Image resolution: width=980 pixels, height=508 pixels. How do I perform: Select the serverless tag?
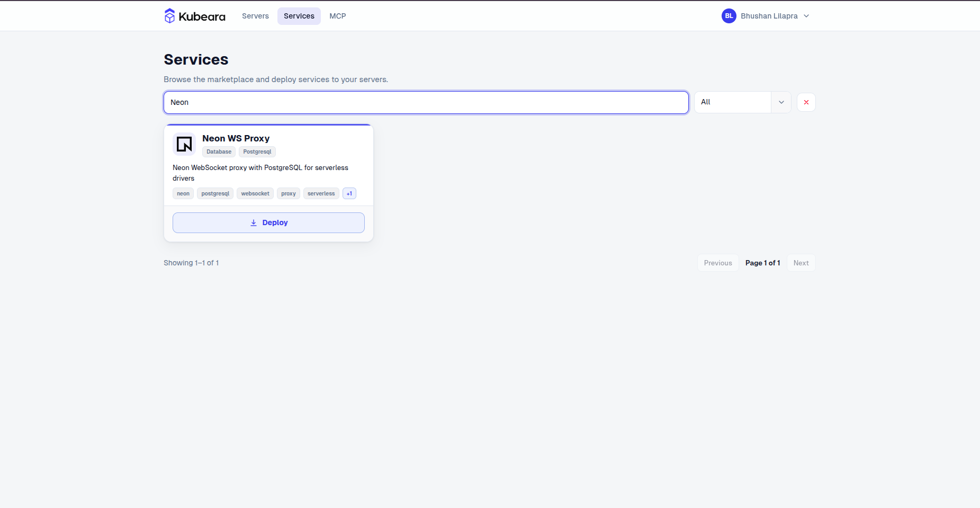click(321, 193)
